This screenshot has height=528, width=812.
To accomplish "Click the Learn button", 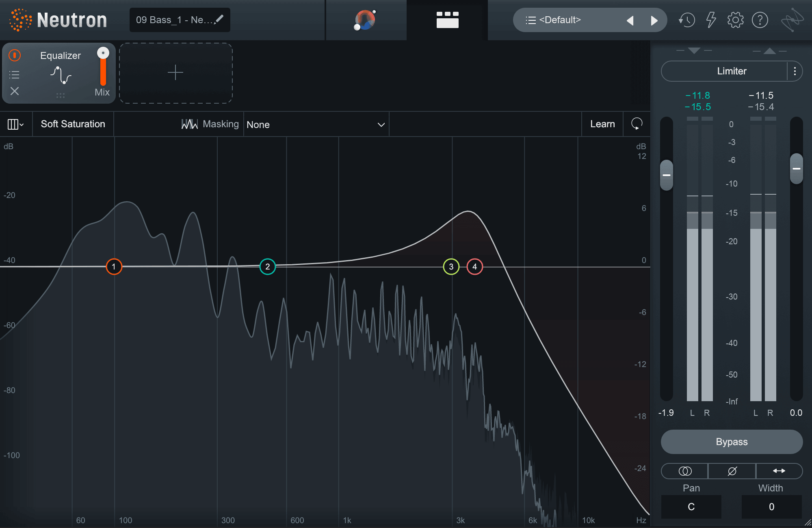I will pos(602,124).
